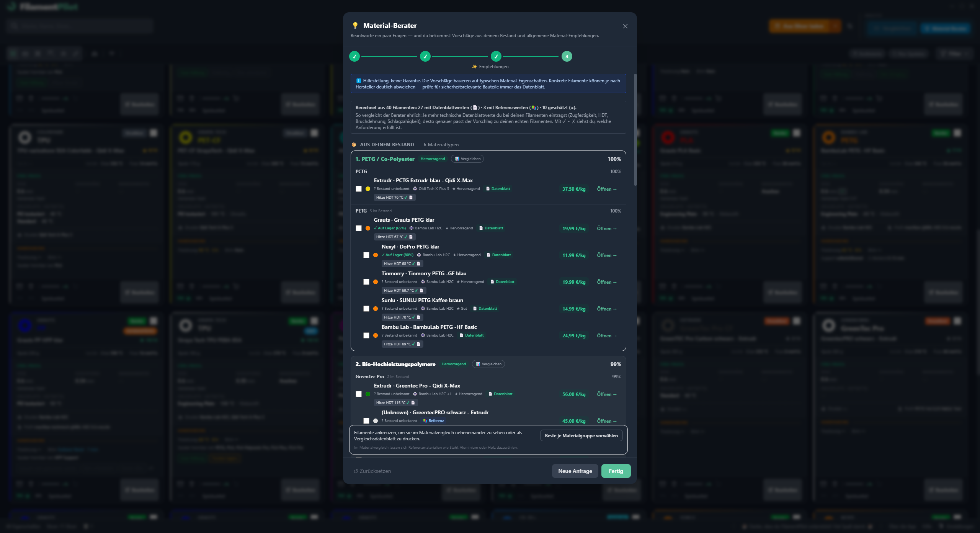This screenshot has height=533, width=980.
Task: Tick the checkbox for Grauts PETG klar
Action: click(x=359, y=228)
